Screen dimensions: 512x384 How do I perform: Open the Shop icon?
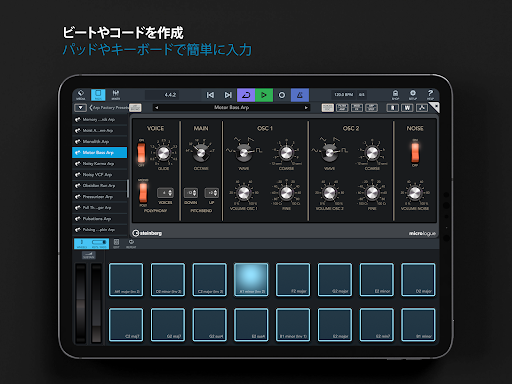pos(395,95)
